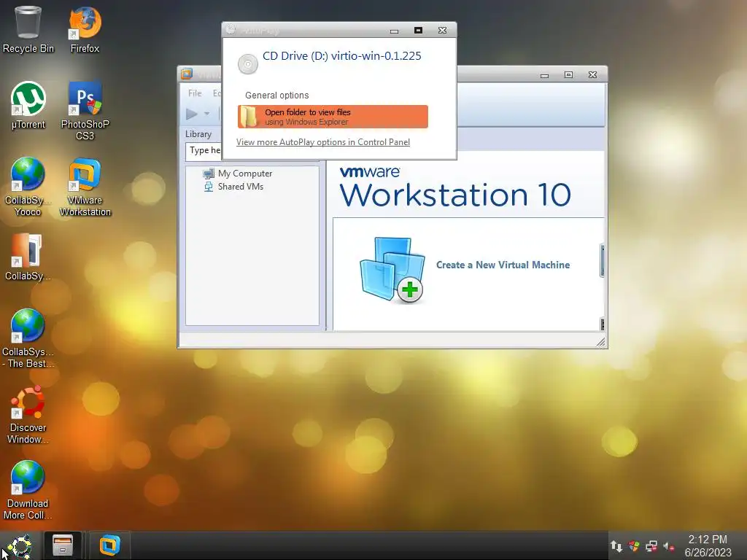This screenshot has height=560, width=747.
Task: Click Create a New Virtual Machine
Action: point(503,265)
